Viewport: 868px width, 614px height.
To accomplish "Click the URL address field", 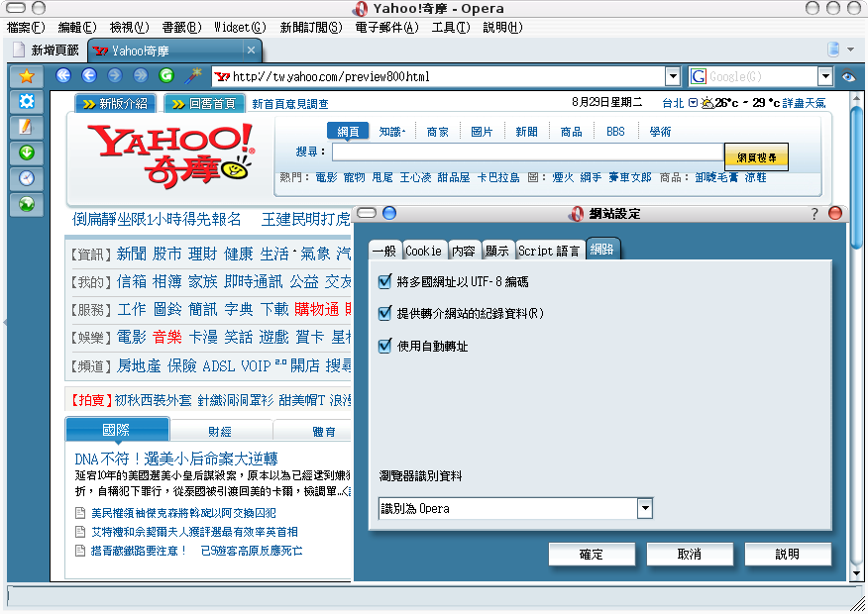I will (x=440, y=76).
